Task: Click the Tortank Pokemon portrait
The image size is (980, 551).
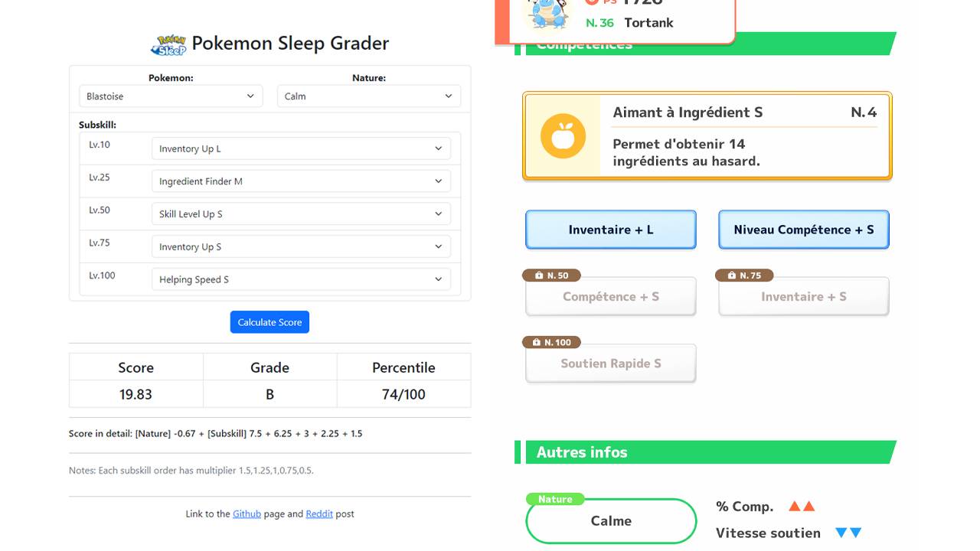Action: point(548,14)
